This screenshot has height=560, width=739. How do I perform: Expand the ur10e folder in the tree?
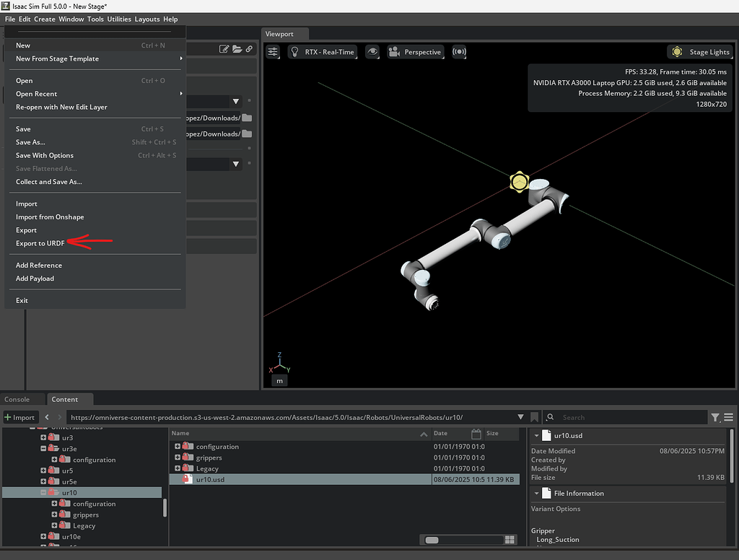point(43,536)
